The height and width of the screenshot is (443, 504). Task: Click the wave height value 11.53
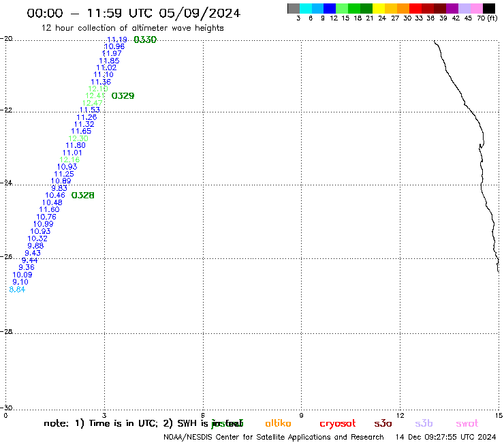tap(90, 110)
